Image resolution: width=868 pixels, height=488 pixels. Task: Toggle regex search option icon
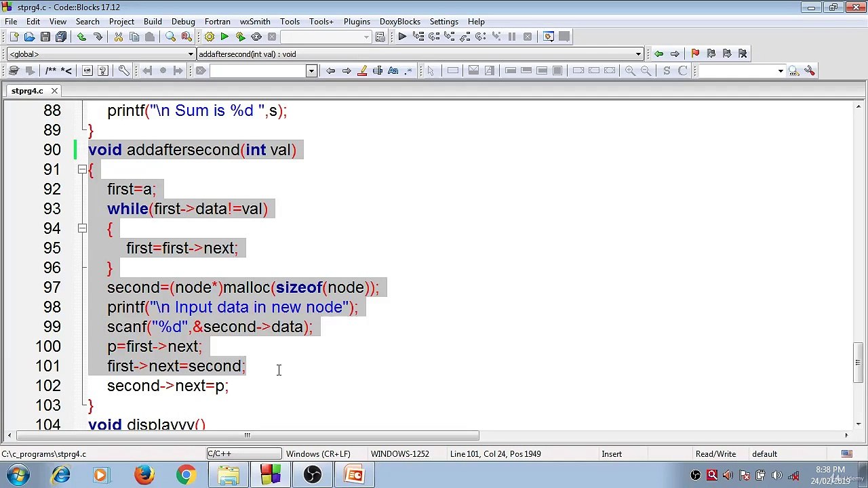[x=408, y=70]
